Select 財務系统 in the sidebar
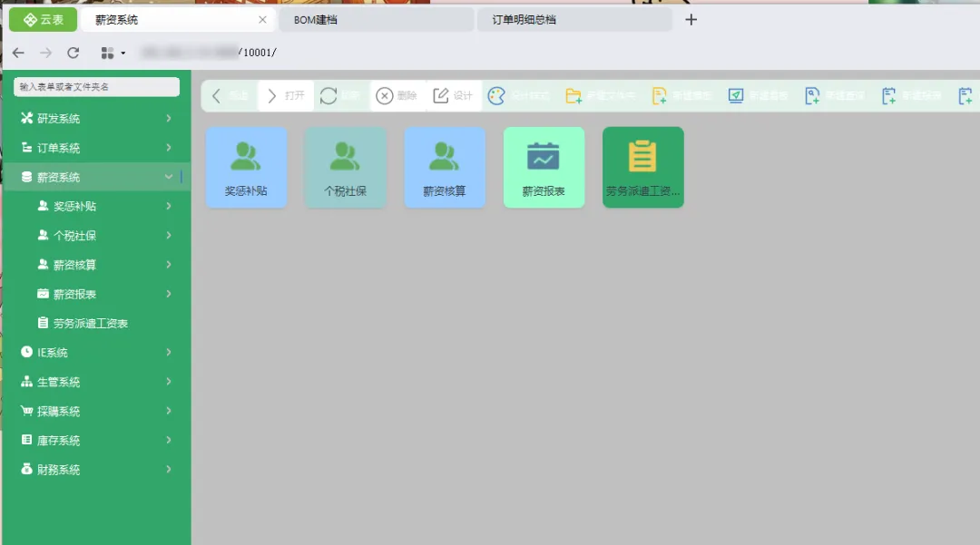 tap(97, 470)
